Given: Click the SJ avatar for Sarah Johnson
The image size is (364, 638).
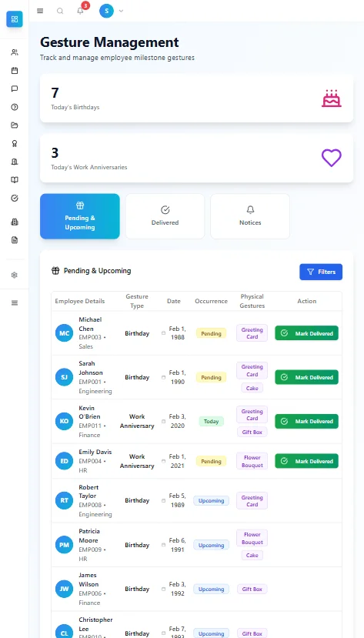Looking at the screenshot, I should [x=65, y=377].
